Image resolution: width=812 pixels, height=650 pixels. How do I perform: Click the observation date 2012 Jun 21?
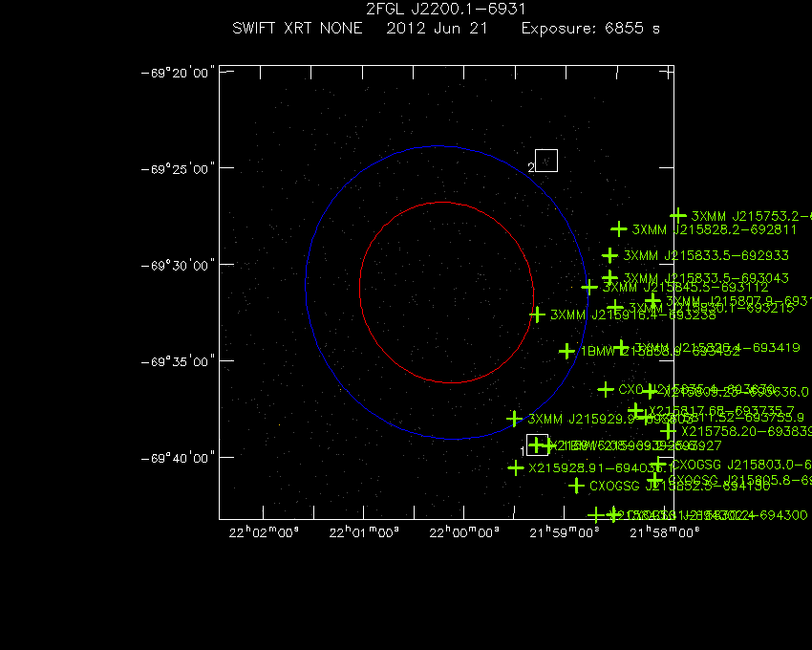pos(438,28)
